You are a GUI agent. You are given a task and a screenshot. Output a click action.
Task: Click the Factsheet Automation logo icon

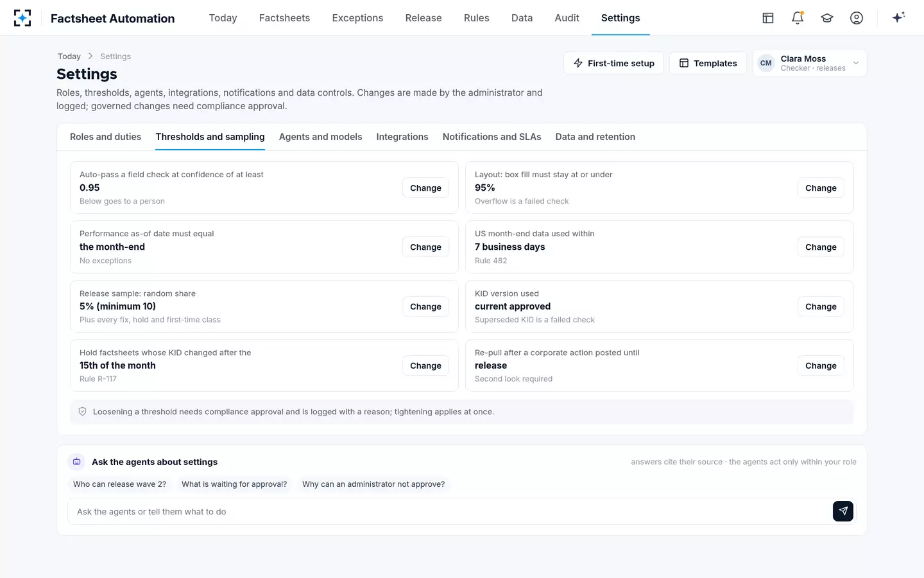(x=22, y=18)
